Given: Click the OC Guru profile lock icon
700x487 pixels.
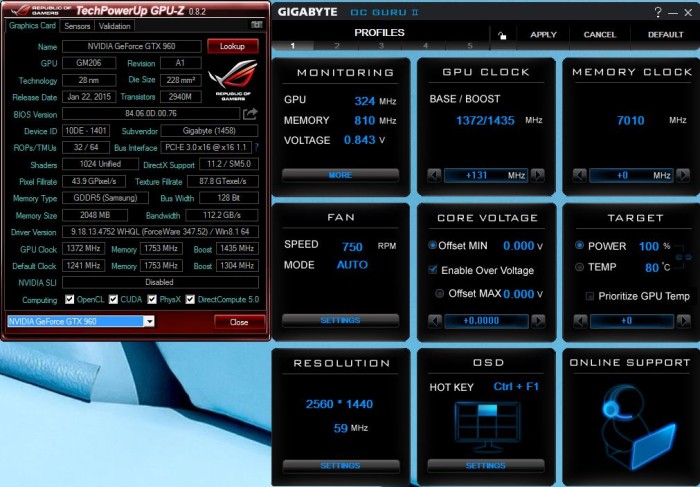Looking at the screenshot, I should coord(502,35).
